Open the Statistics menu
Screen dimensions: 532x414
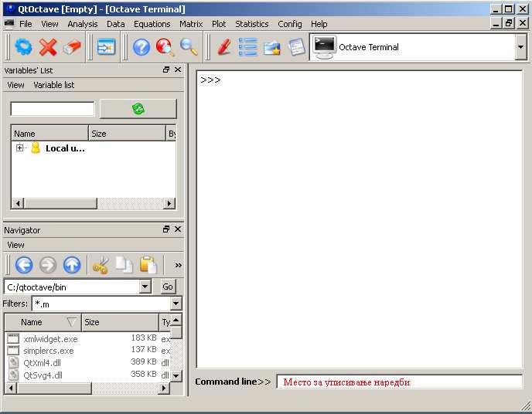[x=252, y=24]
